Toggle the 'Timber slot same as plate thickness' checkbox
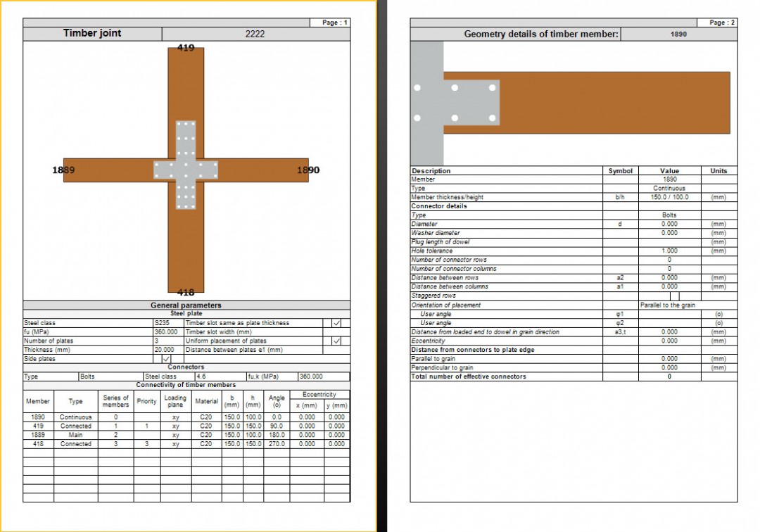The image size is (760, 532). 336,323
